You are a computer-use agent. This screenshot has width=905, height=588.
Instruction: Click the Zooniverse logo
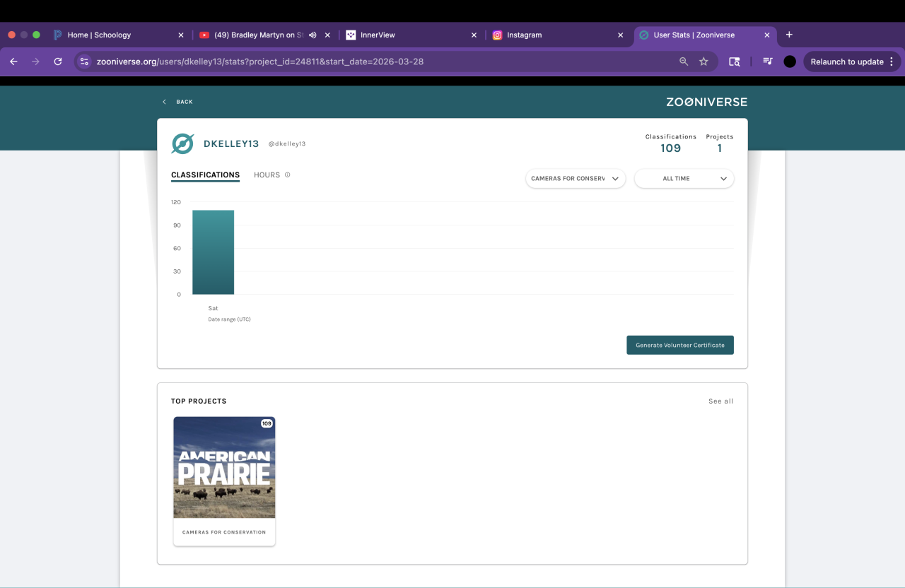706,102
